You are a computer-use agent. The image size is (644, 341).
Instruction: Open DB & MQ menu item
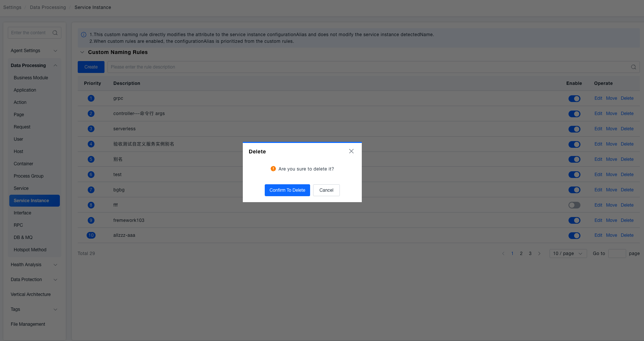tap(35, 238)
